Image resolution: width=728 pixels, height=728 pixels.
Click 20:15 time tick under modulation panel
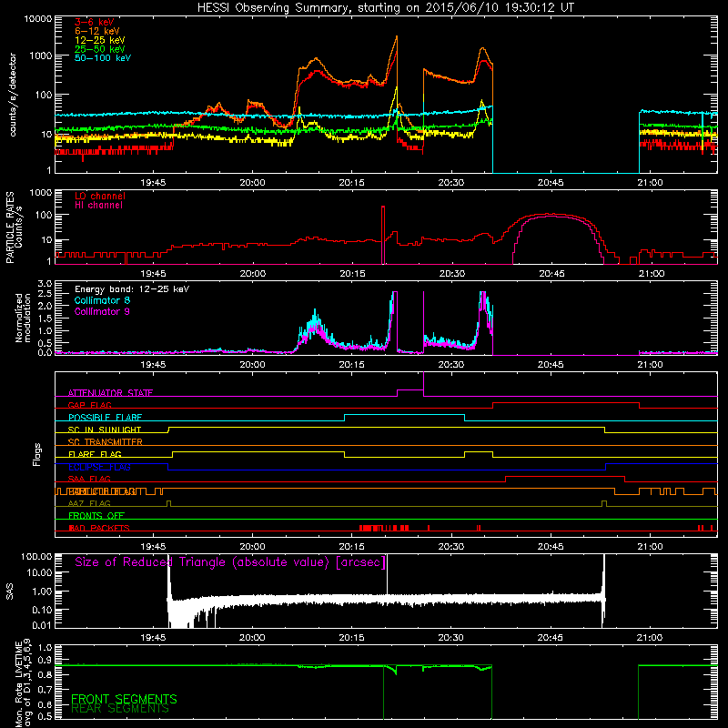click(x=351, y=365)
